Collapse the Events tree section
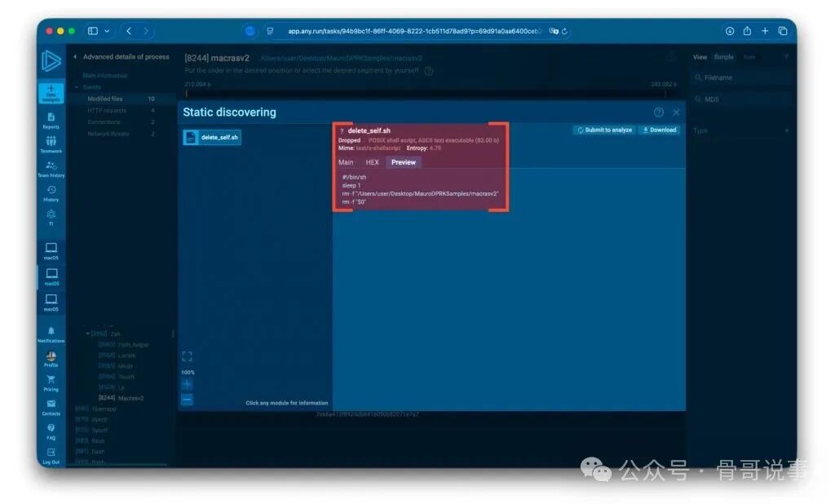The image size is (835, 504). click(x=77, y=86)
